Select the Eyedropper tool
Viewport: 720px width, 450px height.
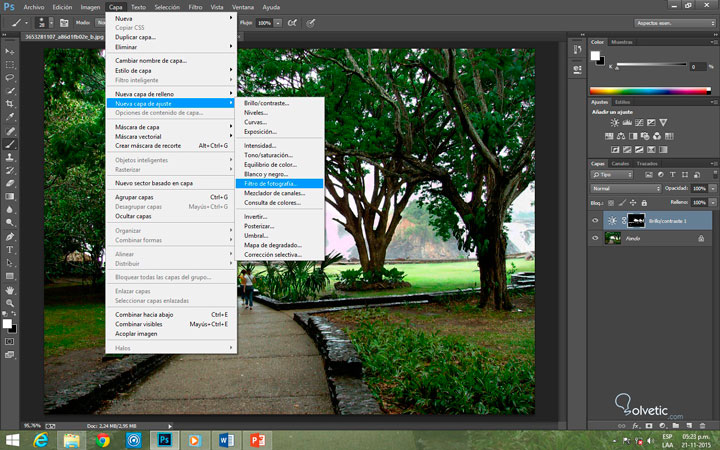coord(10,118)
